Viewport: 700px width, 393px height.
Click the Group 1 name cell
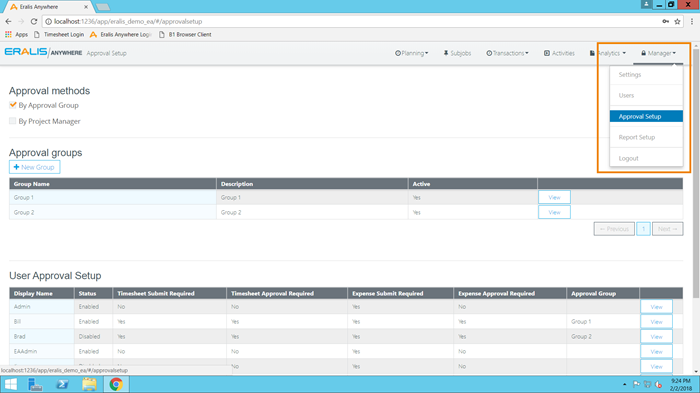coord(112,197)
